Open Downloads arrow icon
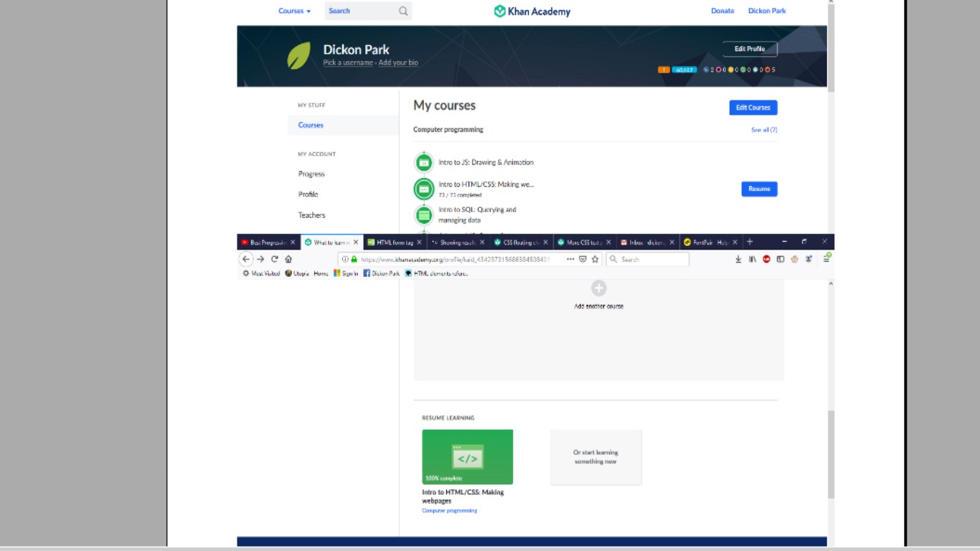Viewport: 980px width, 551px height. click(x=738, y=259)
